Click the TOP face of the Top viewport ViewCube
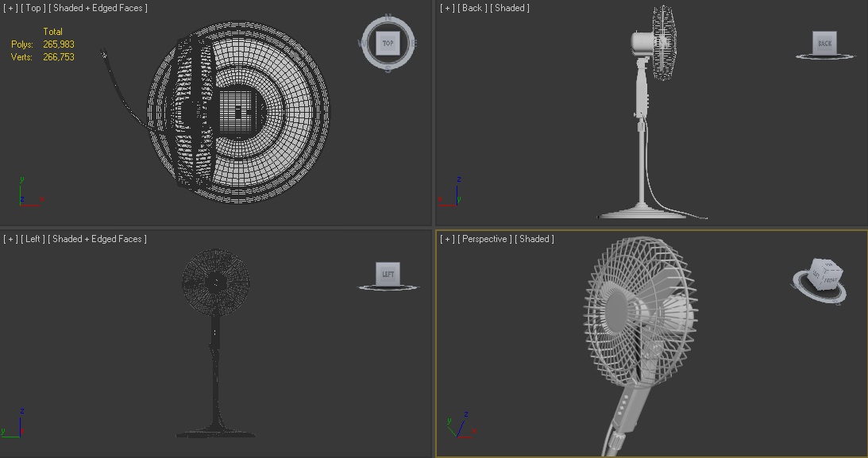The image size is (868, 458). click(x=387, y=43)
